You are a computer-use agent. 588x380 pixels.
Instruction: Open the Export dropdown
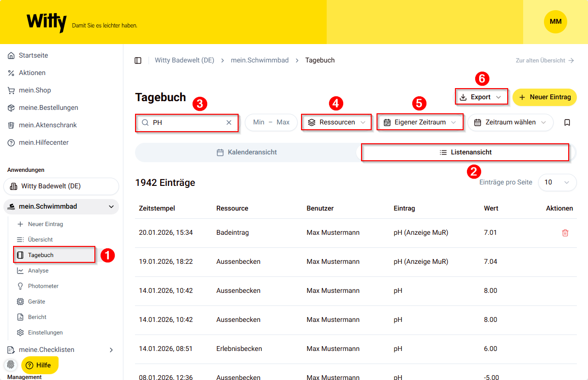pos(481,97)
